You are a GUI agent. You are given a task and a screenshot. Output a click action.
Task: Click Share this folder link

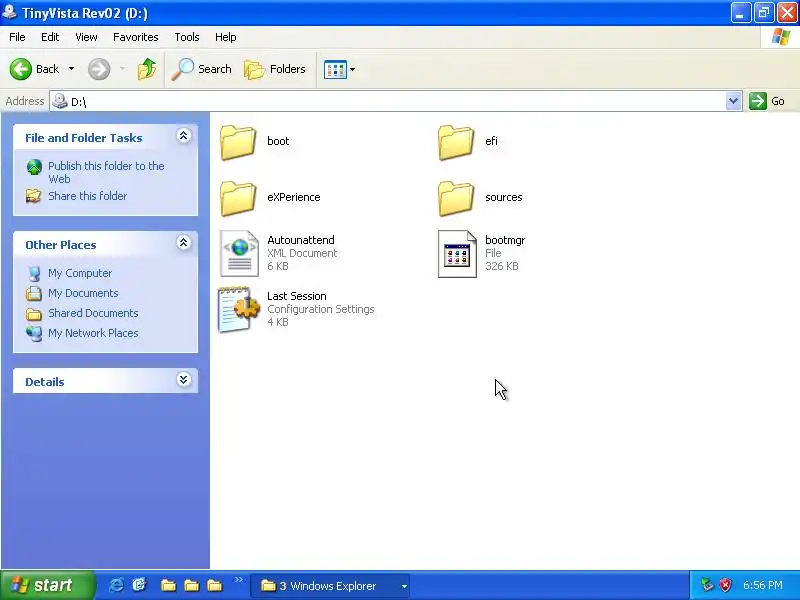pos(87,196)
